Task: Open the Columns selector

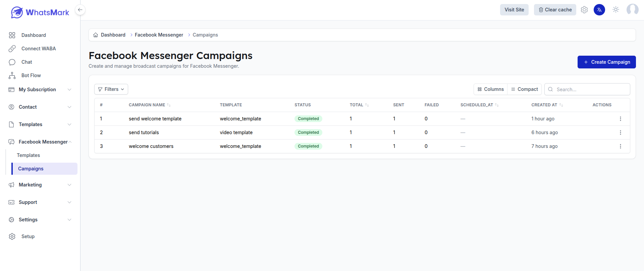Action: coord(491,89)
